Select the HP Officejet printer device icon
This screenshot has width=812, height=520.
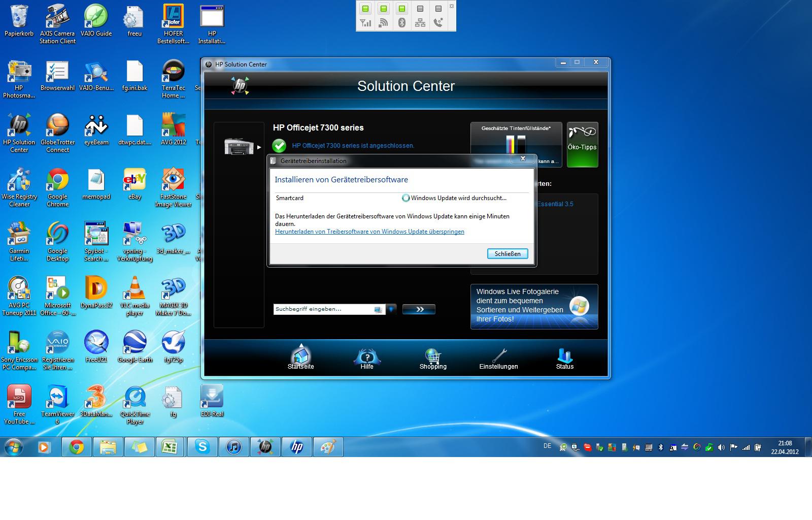pos(239,147)
